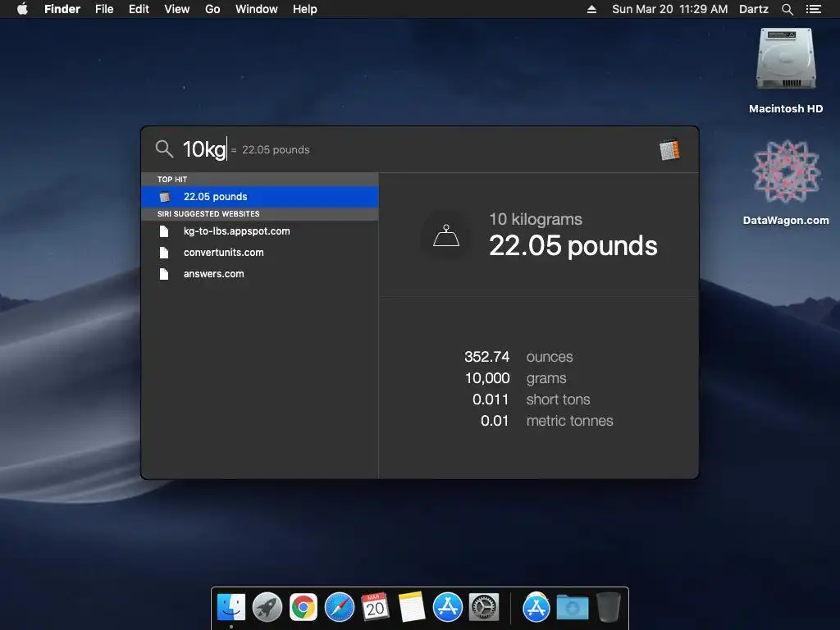Viewport: 840px width, 630px height.
Task: Click the Calculator icon in Spotlight bar
Action: pyautogui.click(x=669, y=149)
